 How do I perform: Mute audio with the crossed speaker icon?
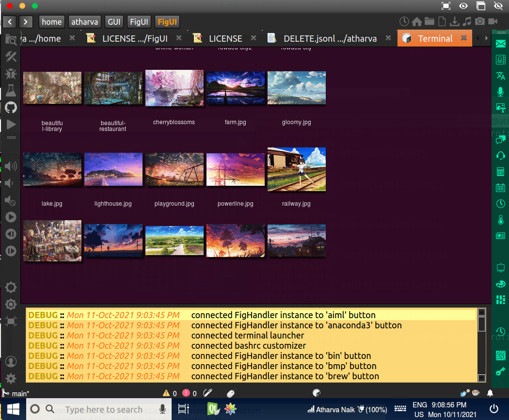pyautogui.click(x=10, y=201)
